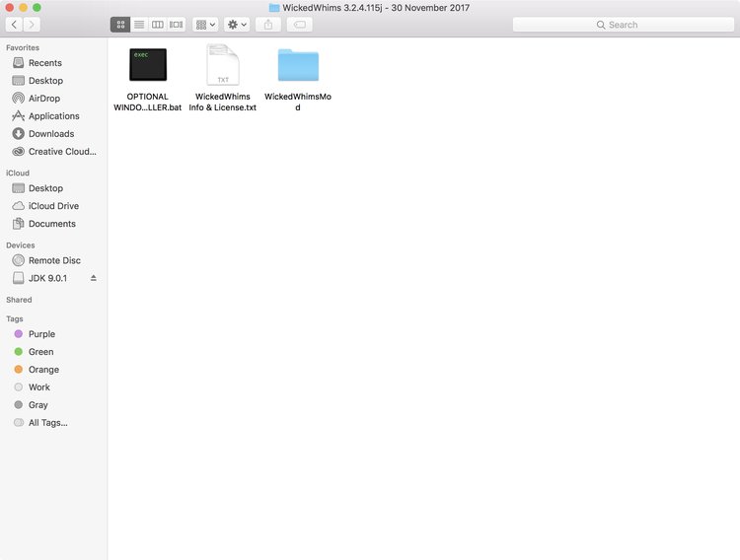Click the OPTIONAL WINDO...LLER.bat filename
Screen dimensions: 740x560
[148, 102]
